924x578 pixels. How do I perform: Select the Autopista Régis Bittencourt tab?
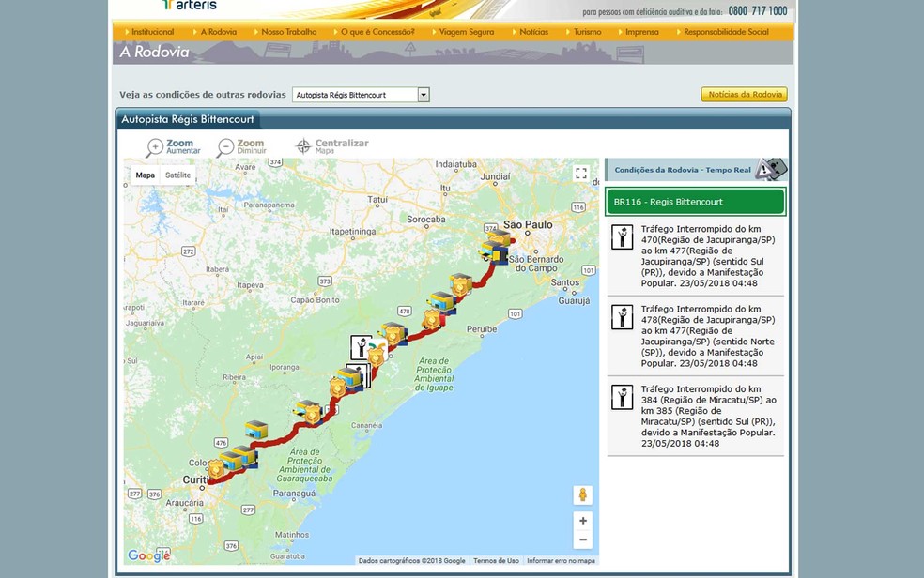pyautogui.click(x=188, y=119)
